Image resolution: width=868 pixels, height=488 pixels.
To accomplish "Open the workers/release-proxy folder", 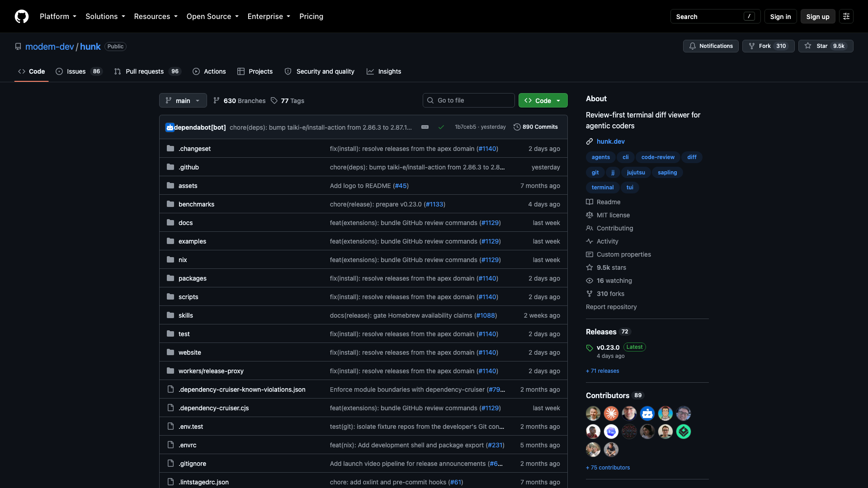I will click(x=211, y=371).
